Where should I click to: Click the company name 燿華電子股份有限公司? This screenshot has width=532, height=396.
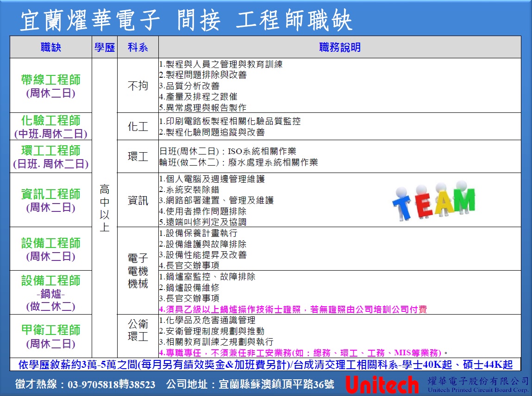click(478, 381)
